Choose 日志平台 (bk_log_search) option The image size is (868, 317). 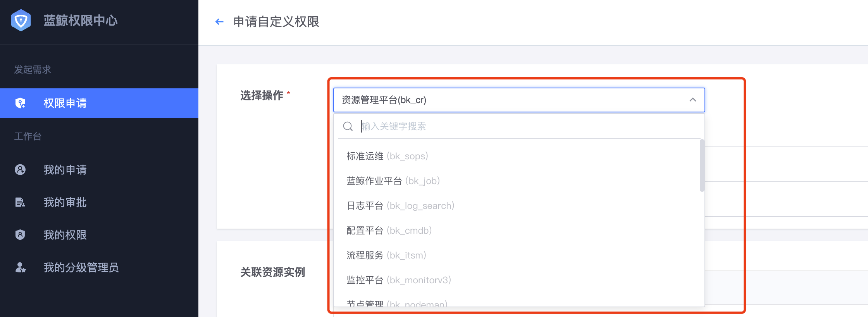399,205
